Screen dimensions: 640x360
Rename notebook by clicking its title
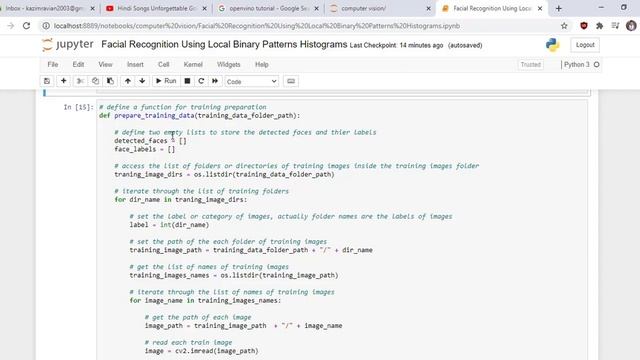tap(224, 44)
